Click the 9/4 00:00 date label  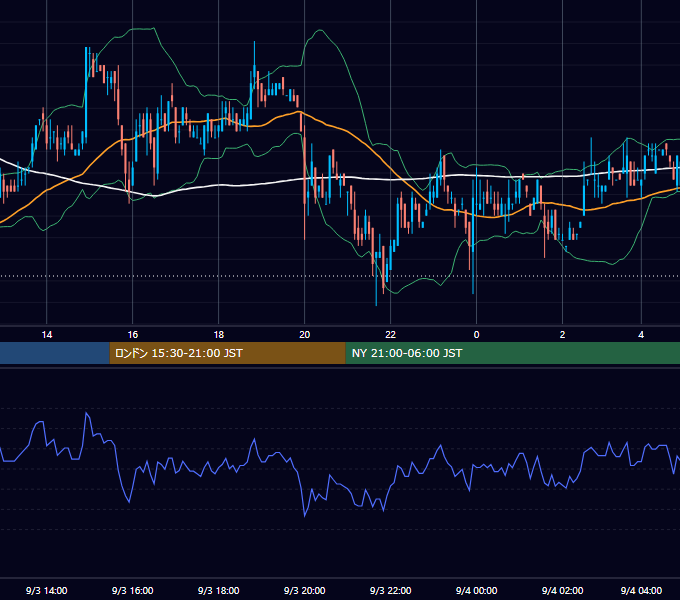pos(476,590)
